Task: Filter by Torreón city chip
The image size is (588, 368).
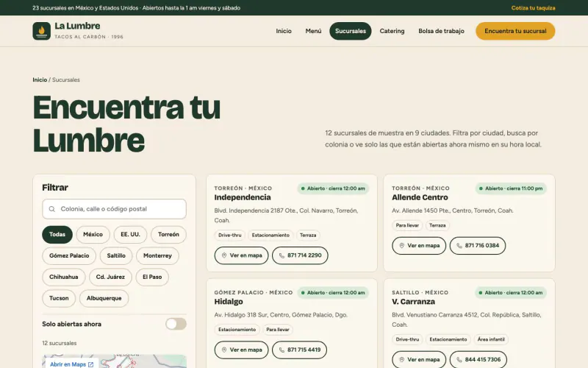Action: (x=168, y=235)
